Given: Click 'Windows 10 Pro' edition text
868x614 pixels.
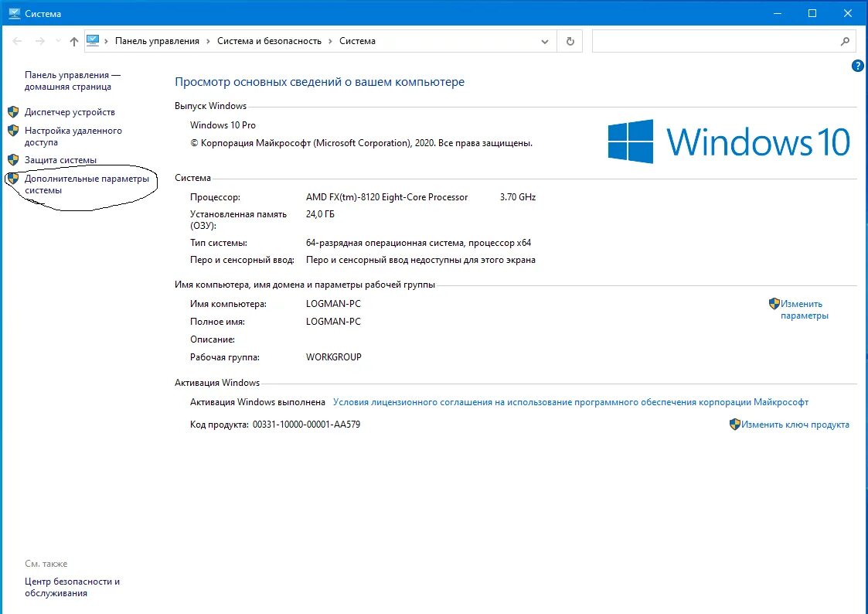Looking at the screenshot, I should (223, 125).
